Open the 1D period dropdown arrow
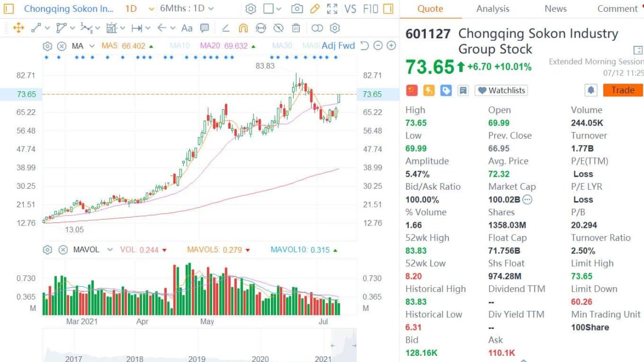The width and height of the screenshot is (644, 362). click(x=151, y=9)
